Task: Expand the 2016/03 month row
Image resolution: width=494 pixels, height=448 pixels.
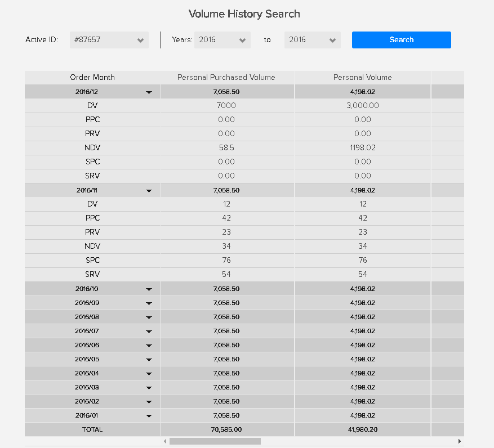Action: point(149,388)
